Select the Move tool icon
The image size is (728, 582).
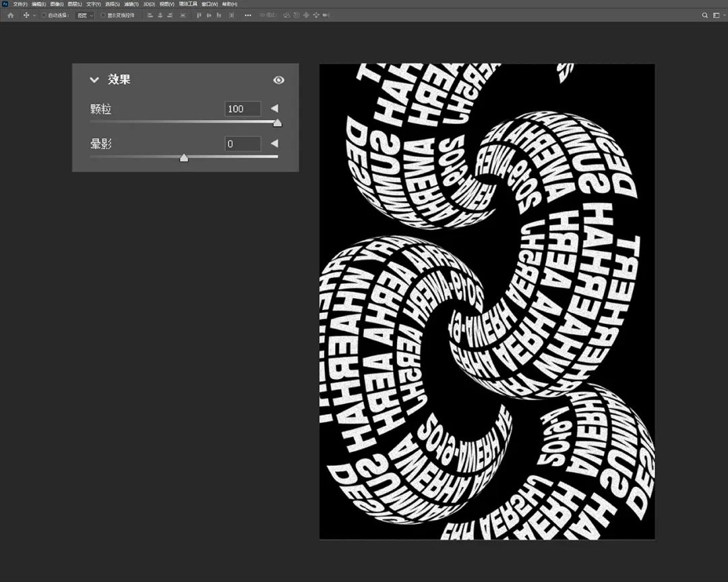coord(27,15)
